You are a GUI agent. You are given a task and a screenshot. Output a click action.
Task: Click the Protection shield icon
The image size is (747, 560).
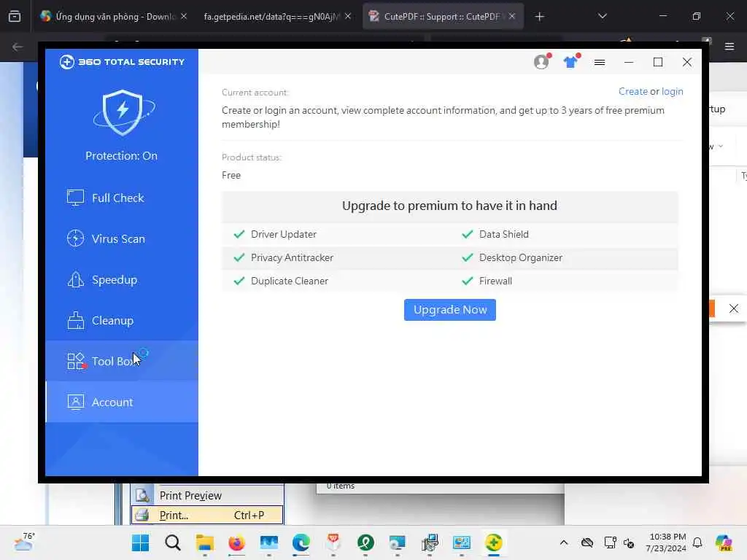point(123,112)
